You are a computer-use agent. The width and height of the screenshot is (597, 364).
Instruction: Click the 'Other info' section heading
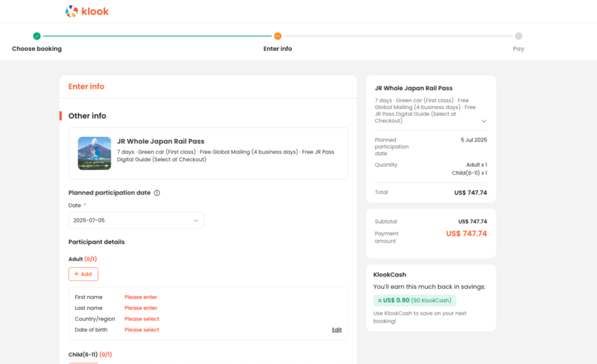tap(87, 116)
